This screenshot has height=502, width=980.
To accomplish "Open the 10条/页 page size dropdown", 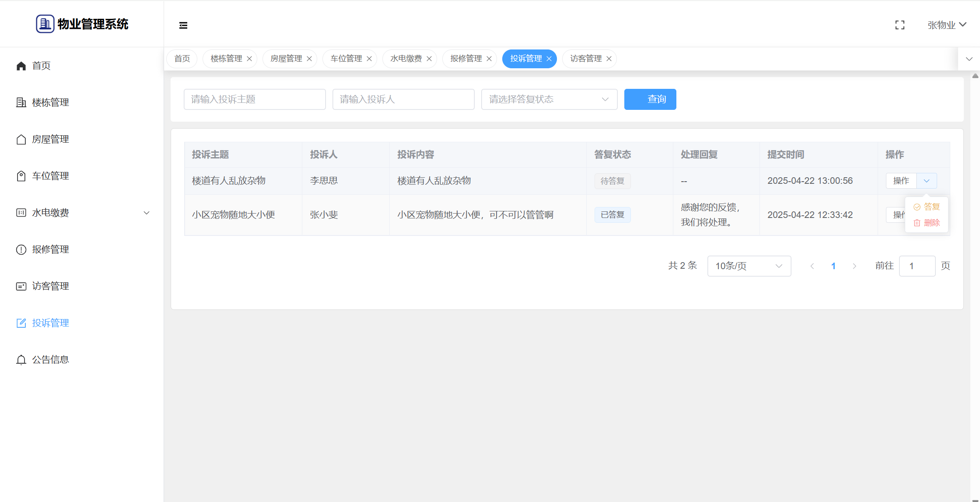I will click(749, 266).
